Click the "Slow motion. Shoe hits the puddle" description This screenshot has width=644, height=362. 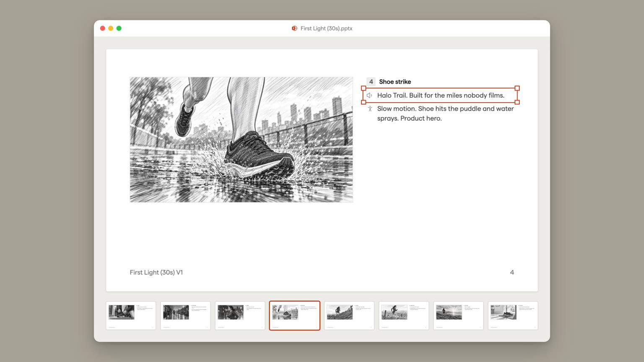pyautogui.click(x=445, y=114)
